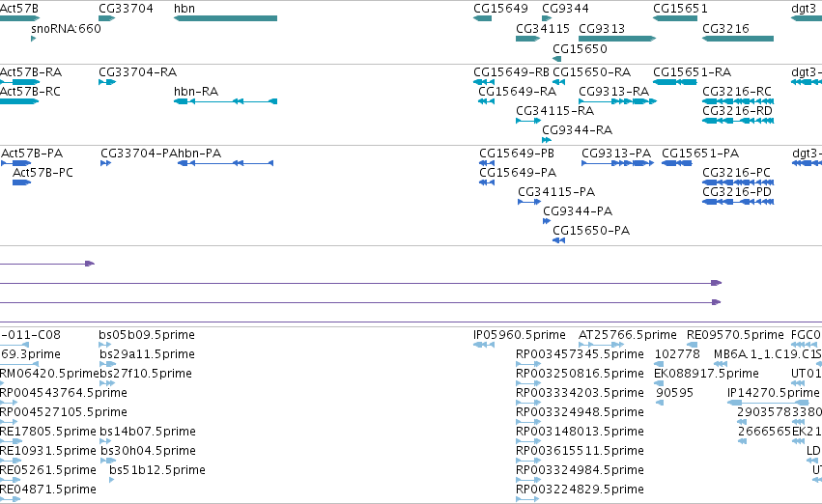822x504 pixels.
Task: Select the short purple arrow feature
Action: pos(47,264)
